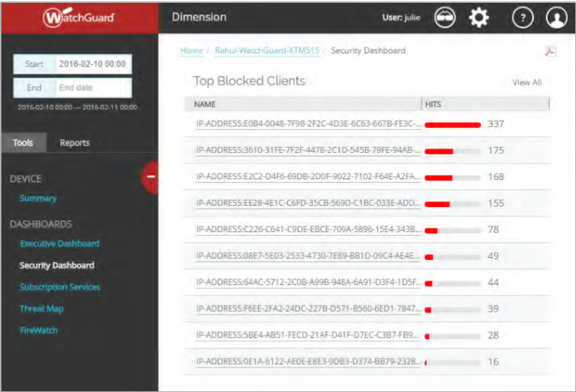Click the hit count 168
This screenshot has height=392, width=576.
[x=495, y=177]
